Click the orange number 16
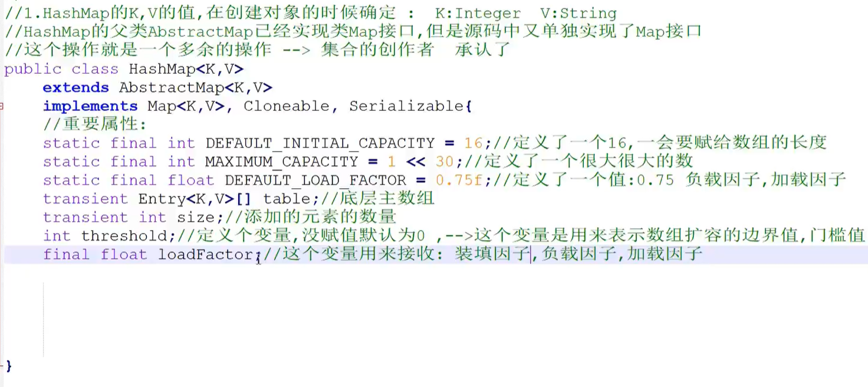868x387 pixels. 474,143
